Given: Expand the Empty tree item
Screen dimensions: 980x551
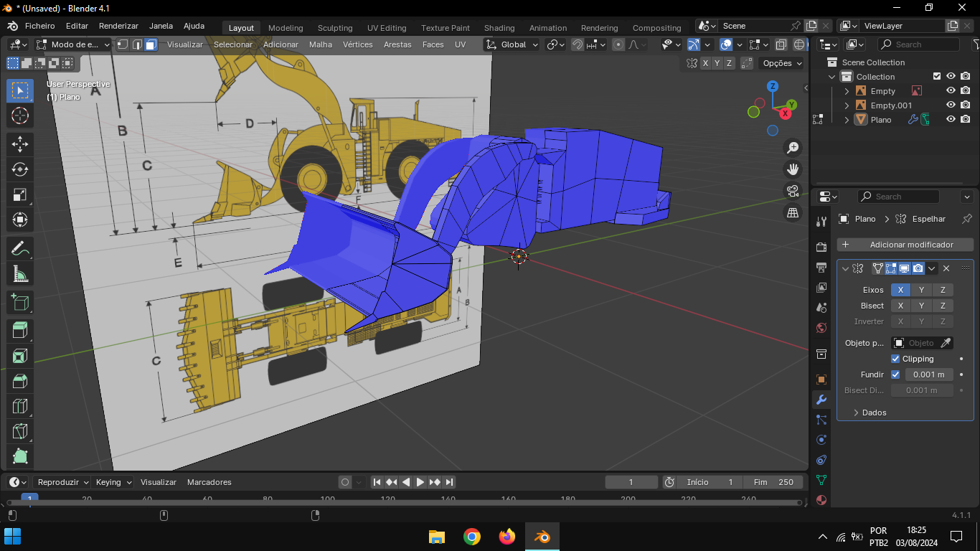Looking at the screenshot, I should click(x=847, y=91).
